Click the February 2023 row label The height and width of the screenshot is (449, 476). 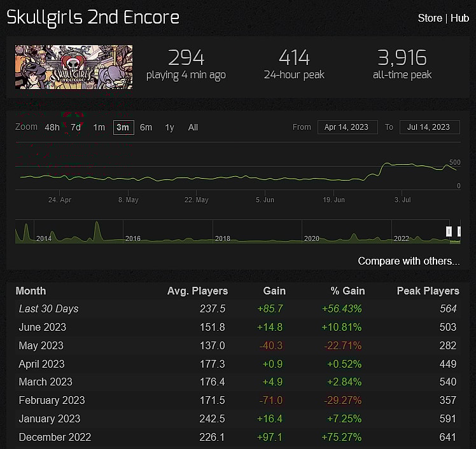(52, 401)
